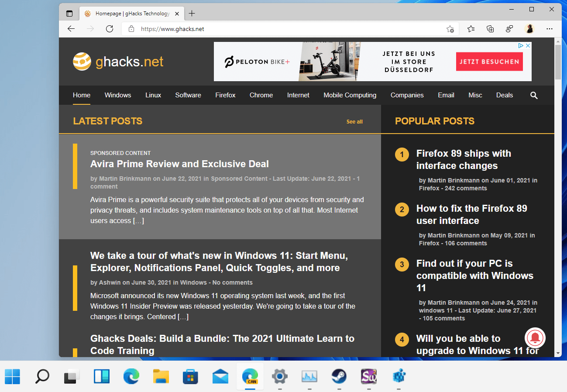
Task: Open Steam from the taskbar
Action: [339, 376]
